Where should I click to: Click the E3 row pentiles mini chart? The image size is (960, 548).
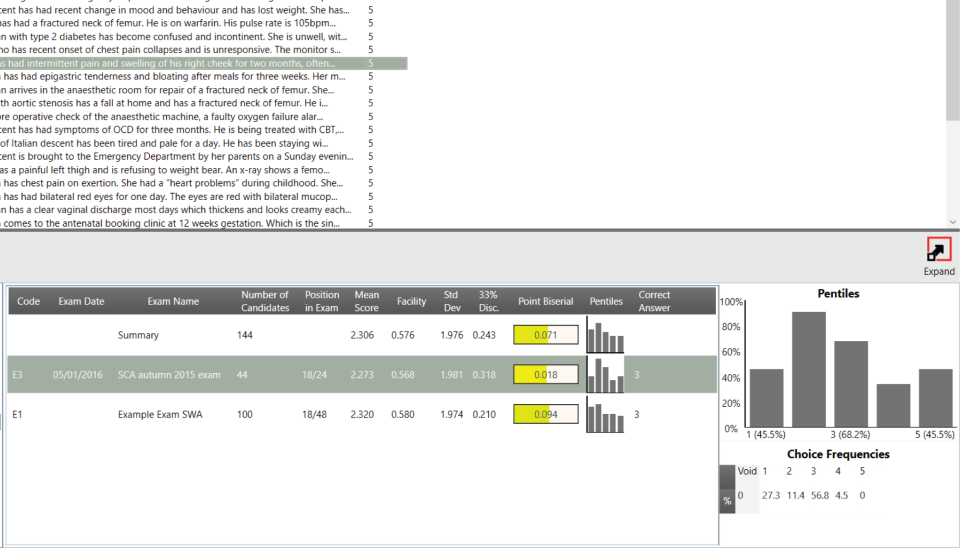point(605,375)
